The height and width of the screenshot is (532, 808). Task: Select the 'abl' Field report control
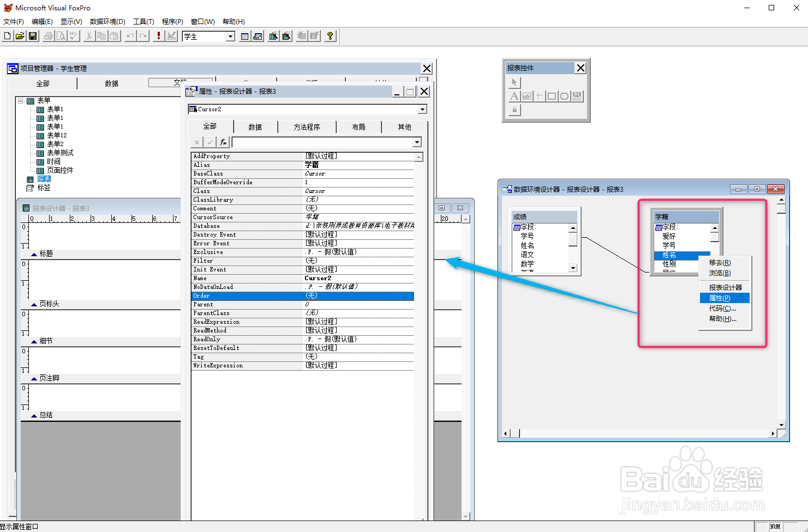(x=527, y=96)
